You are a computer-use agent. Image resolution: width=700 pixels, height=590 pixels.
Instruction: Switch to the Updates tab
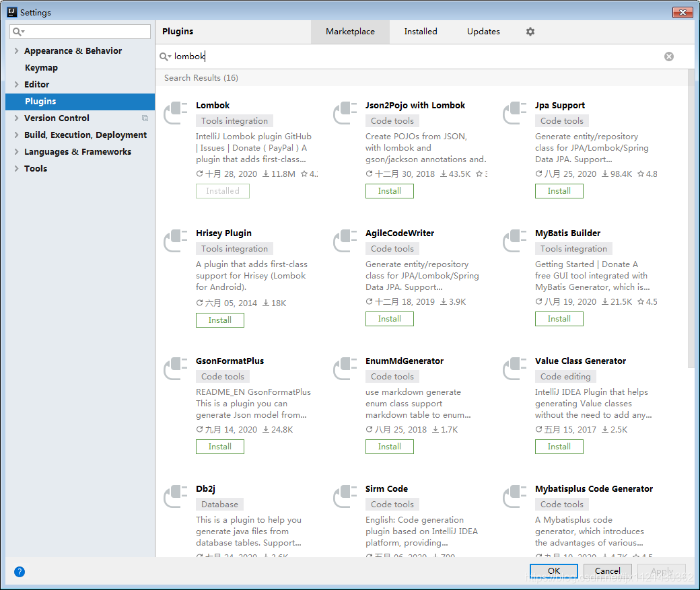tap(483, 32)
